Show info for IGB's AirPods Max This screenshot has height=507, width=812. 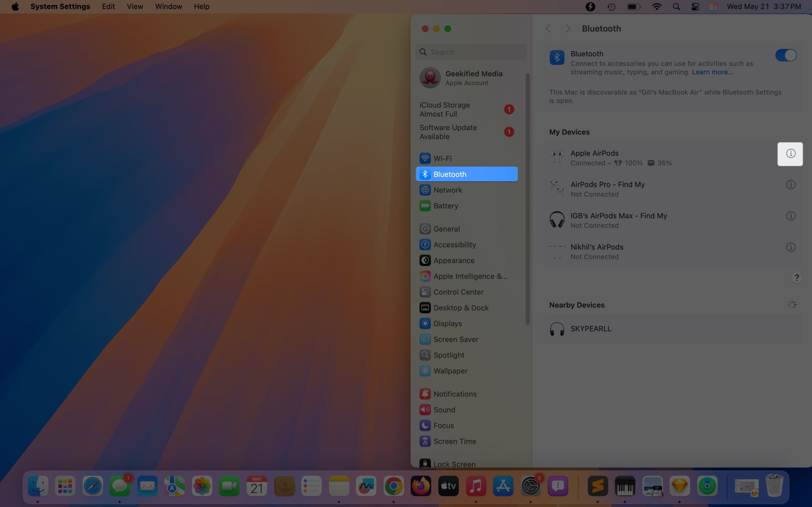pyautogui.click(x=791, y=215)
